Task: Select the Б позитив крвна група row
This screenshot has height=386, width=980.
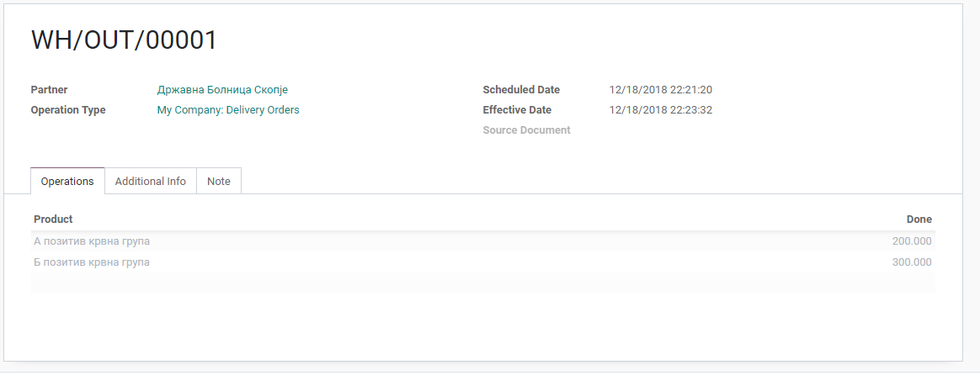Action: [92, 262]
